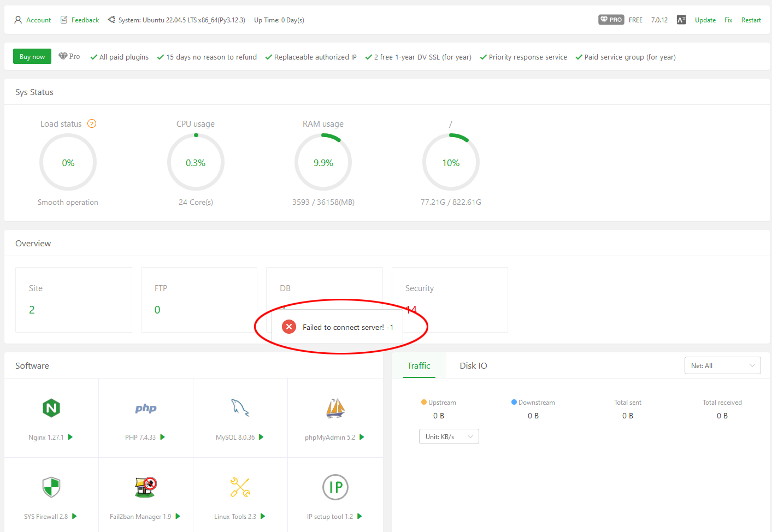Click the Feedback pencil-note icon
The width and height of the screenshot is (772, 532).
pyautogui.click(x=64, y=20)
